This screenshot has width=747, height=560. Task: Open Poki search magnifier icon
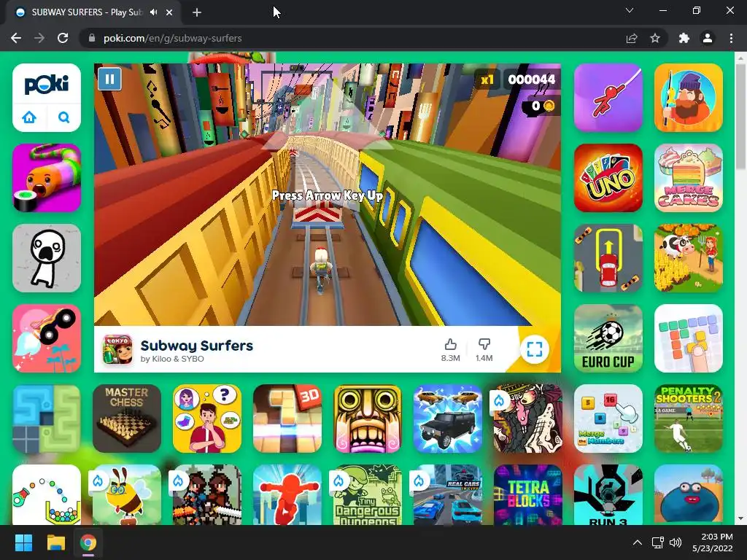pyautogui.click(x=64, y=117)
